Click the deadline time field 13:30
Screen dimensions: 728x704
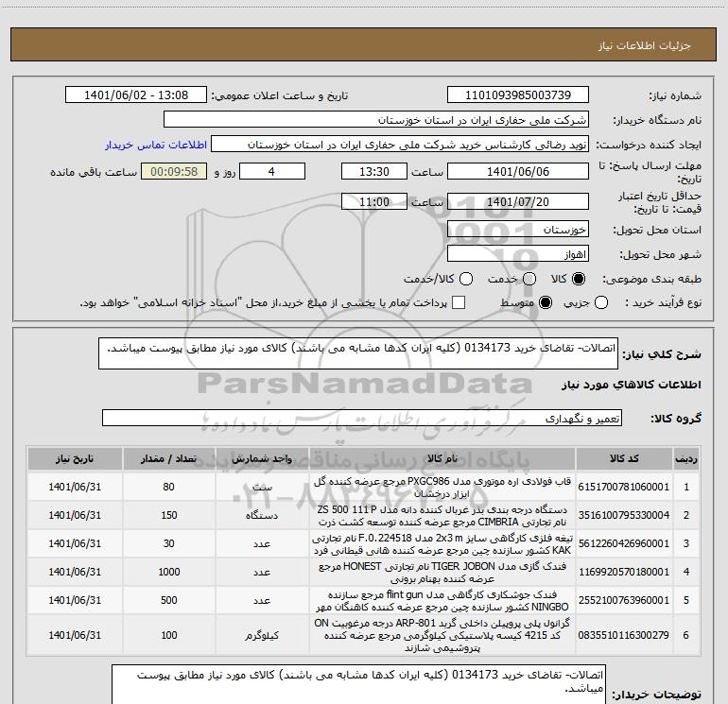[x=374, y=171]
